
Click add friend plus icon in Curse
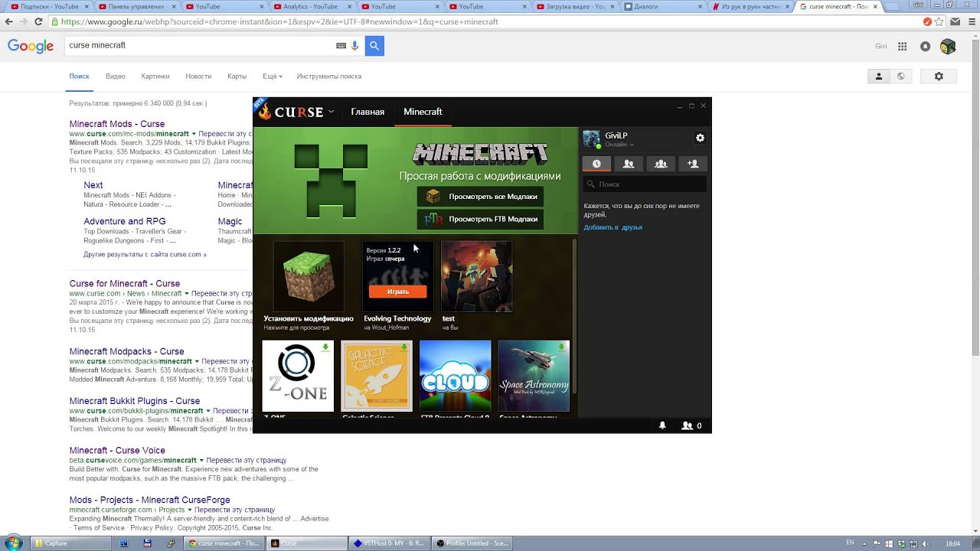tap(693, 164)
